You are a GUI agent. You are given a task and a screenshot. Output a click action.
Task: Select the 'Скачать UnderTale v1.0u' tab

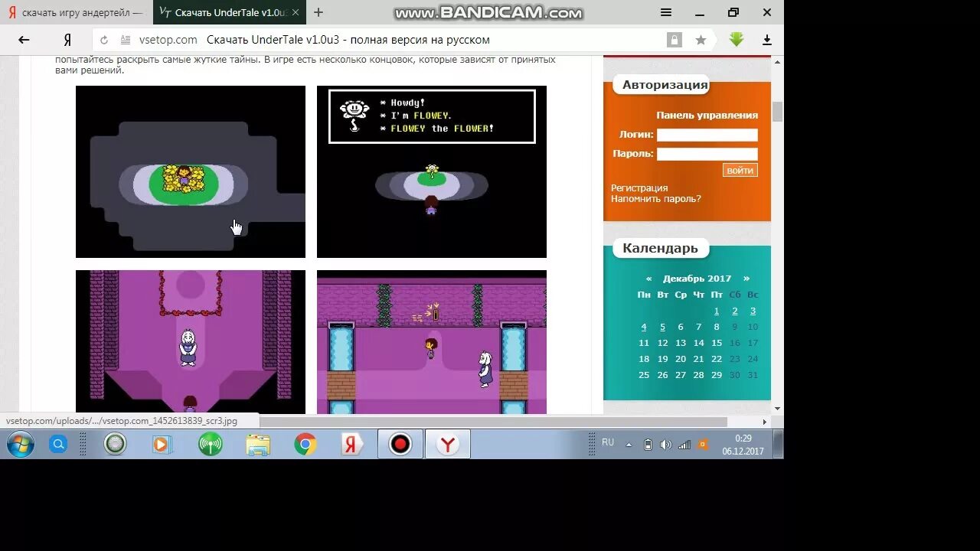229,12
